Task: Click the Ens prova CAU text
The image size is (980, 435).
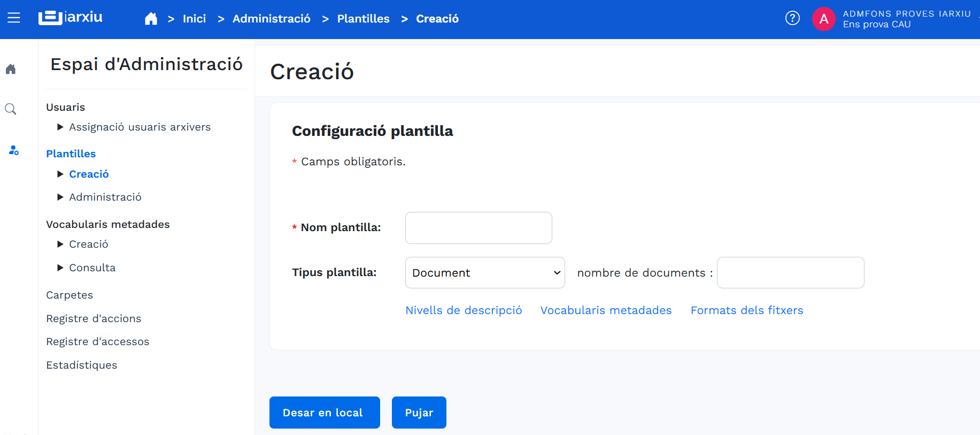Action: point(877,25)
